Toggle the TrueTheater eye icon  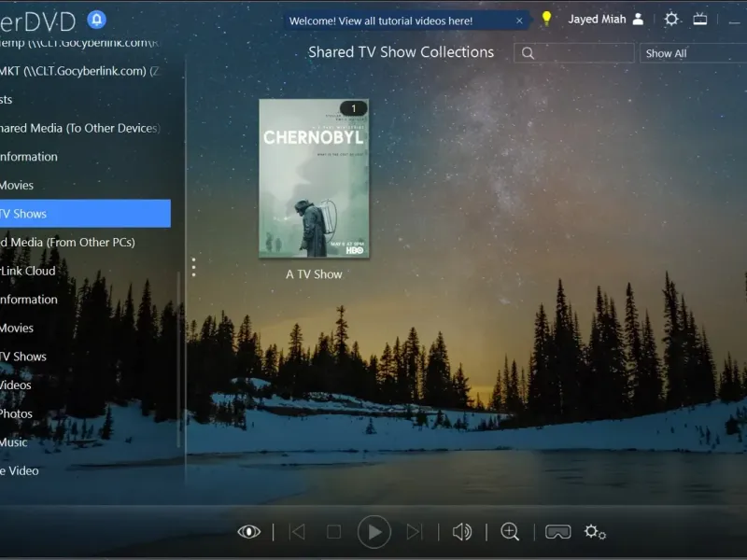(x=249, y=531)
